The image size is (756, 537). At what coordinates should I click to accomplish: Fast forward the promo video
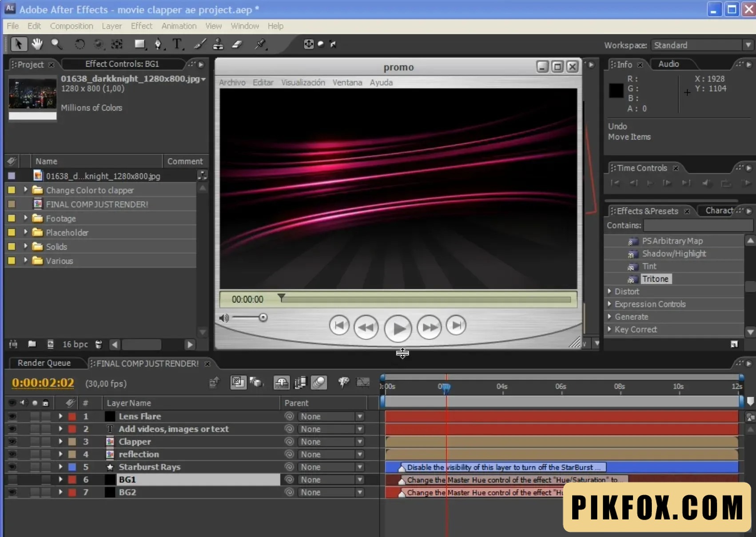pos(429,327)
